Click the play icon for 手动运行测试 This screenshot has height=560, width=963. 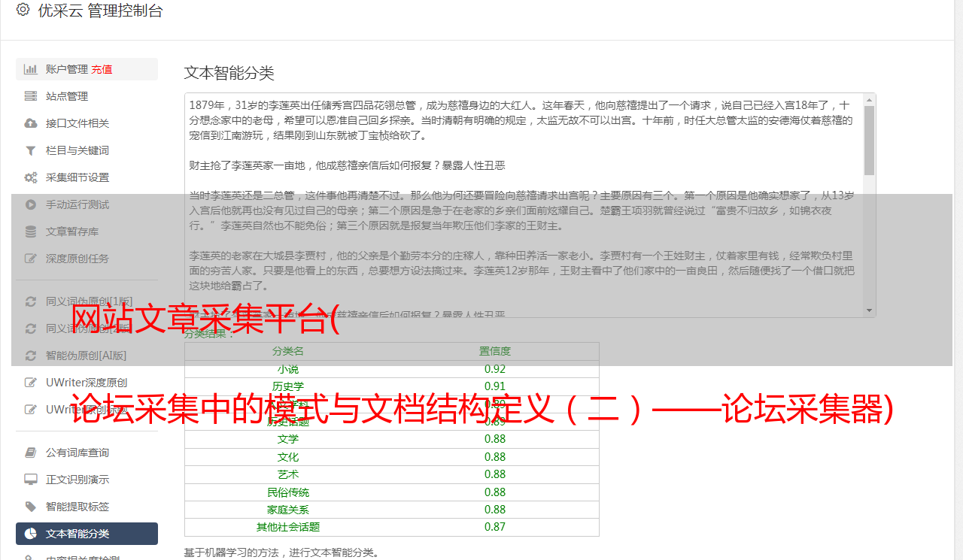(31, 204)
